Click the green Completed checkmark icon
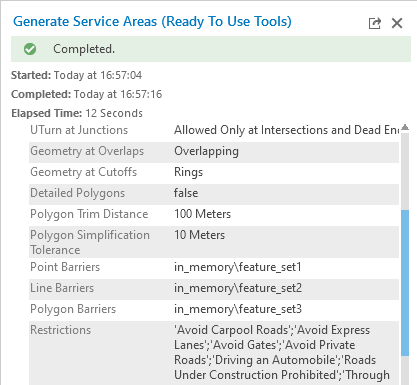The image size is (417, 385). pos(30,49)
